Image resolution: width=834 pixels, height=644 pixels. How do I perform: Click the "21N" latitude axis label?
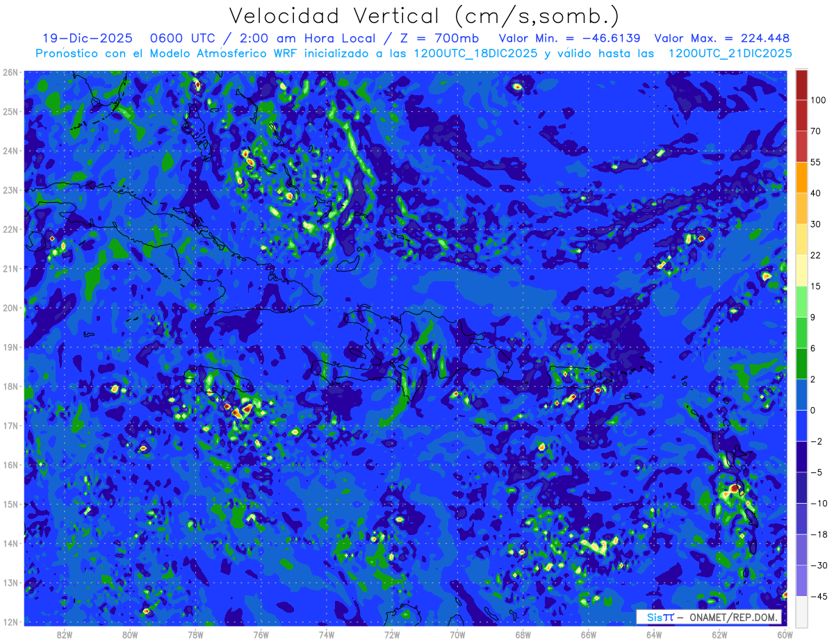[10, 268]
